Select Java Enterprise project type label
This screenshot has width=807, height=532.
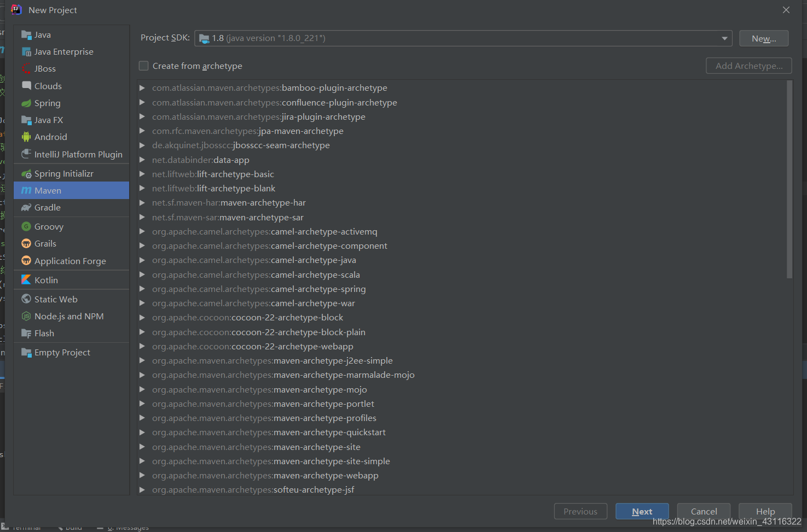click(64, 52)
